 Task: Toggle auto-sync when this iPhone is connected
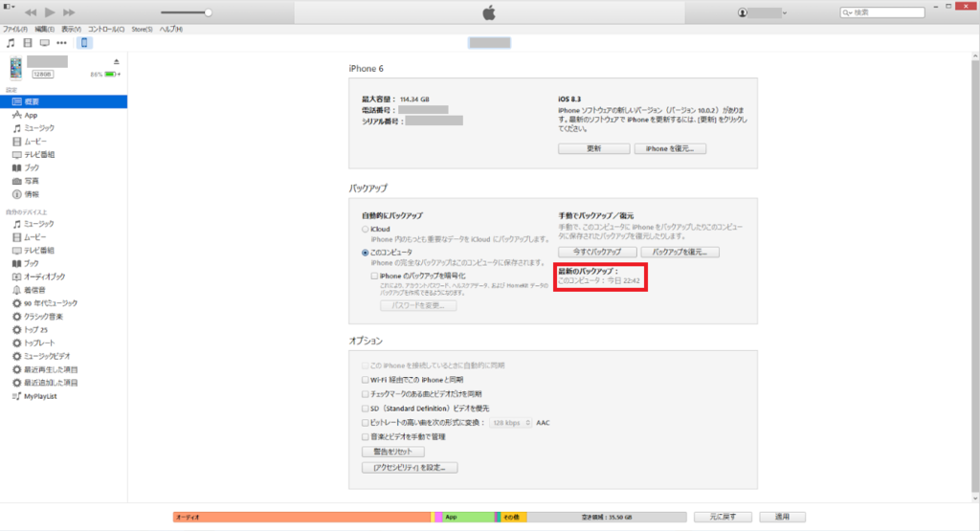coord(365,365)
